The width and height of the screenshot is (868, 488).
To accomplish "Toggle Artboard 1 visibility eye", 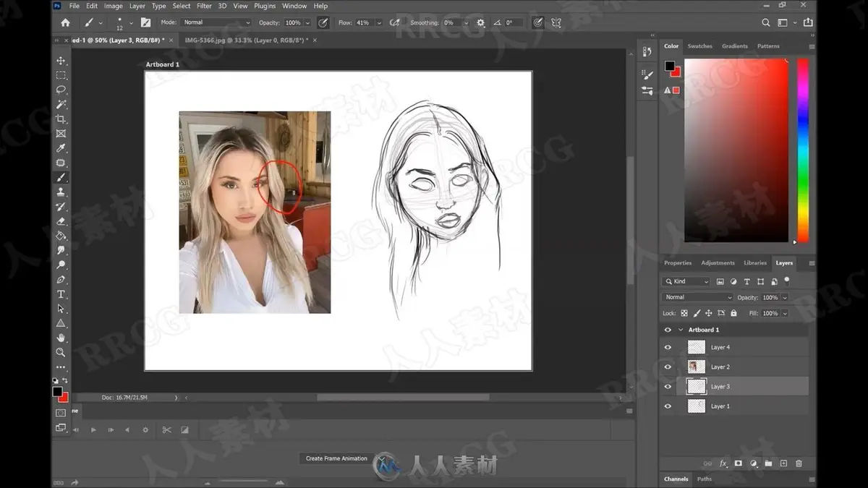I will point(668,330).
